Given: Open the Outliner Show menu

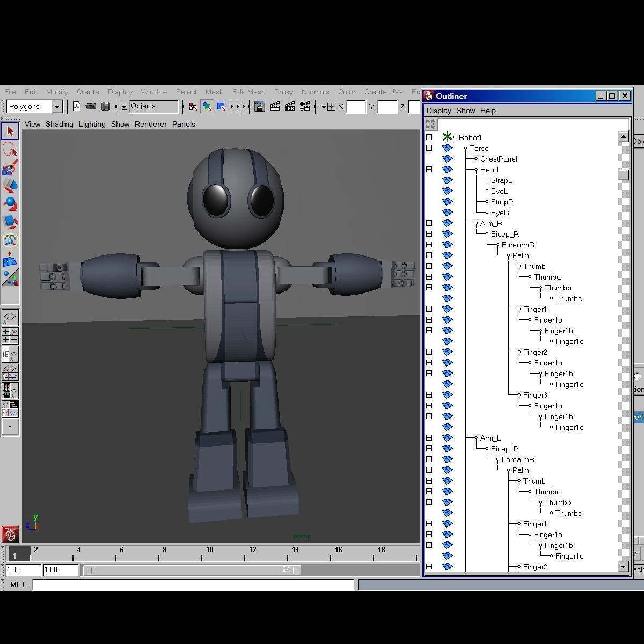Looking at the screenshot, I should [x=466, y=111].
